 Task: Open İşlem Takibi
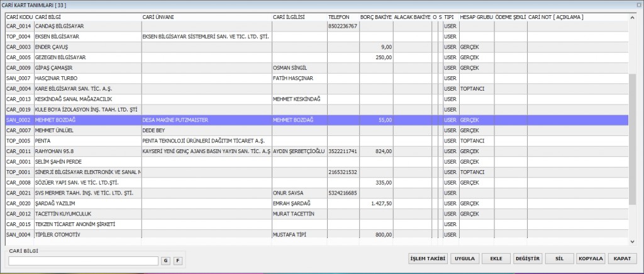(428, 258)
